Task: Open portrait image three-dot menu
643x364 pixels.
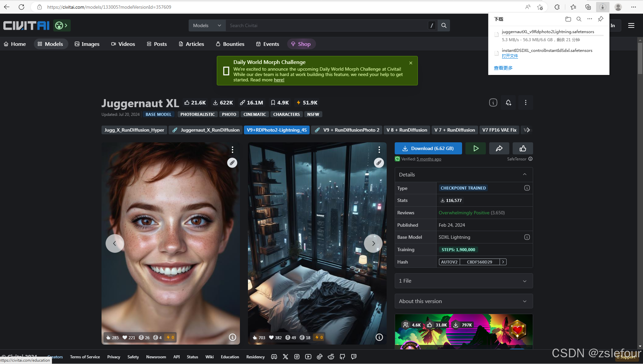Action: coord(232,149)
